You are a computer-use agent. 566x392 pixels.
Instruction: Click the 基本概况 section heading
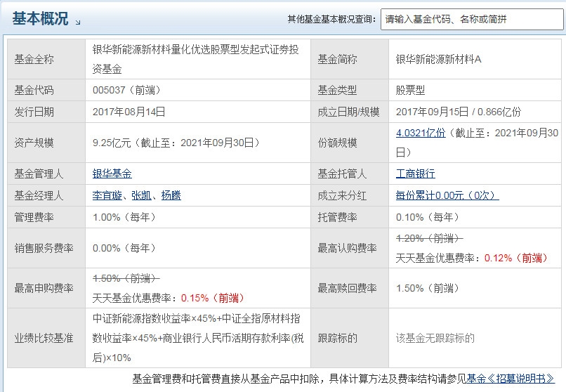(40, 18)
